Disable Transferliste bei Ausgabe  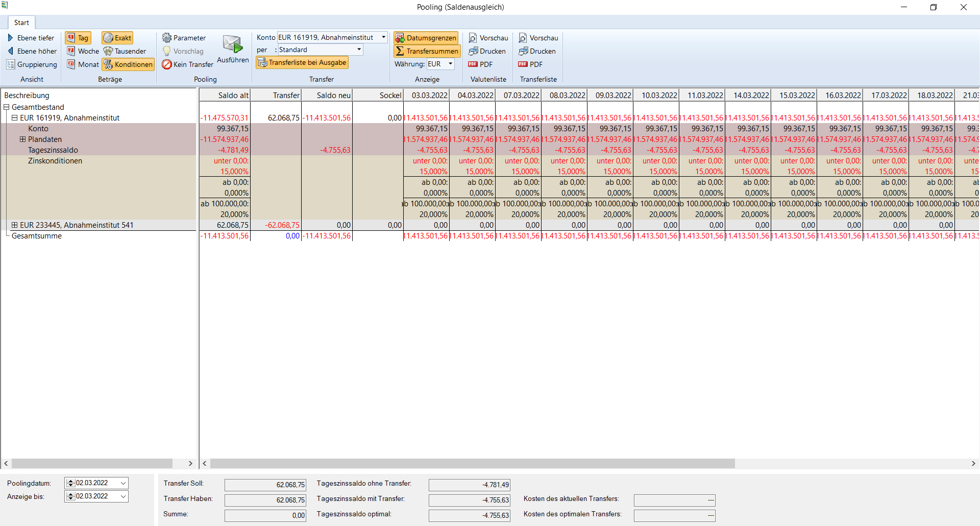pos(302,62)
